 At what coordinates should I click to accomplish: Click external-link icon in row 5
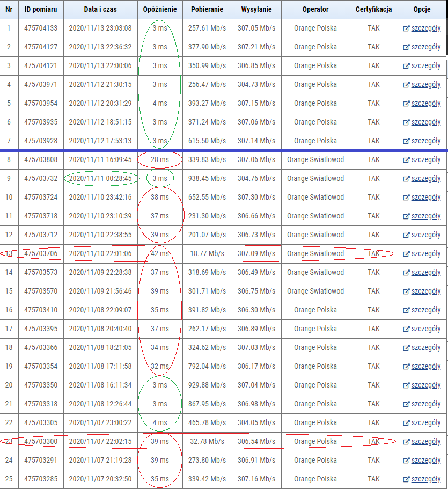(x=406, y=104)
